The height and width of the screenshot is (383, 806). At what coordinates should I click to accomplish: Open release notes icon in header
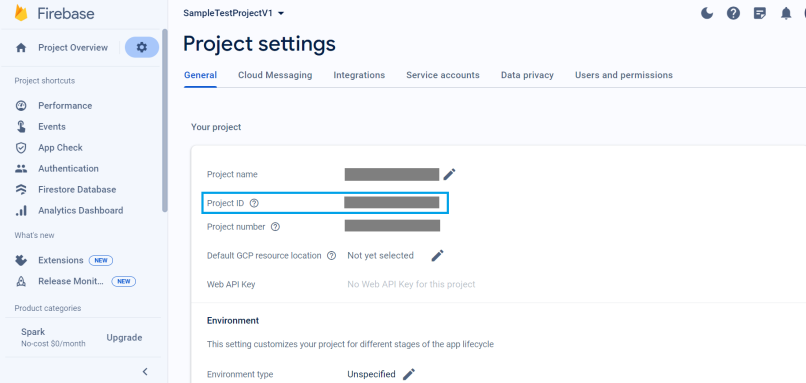pos(760,13)
